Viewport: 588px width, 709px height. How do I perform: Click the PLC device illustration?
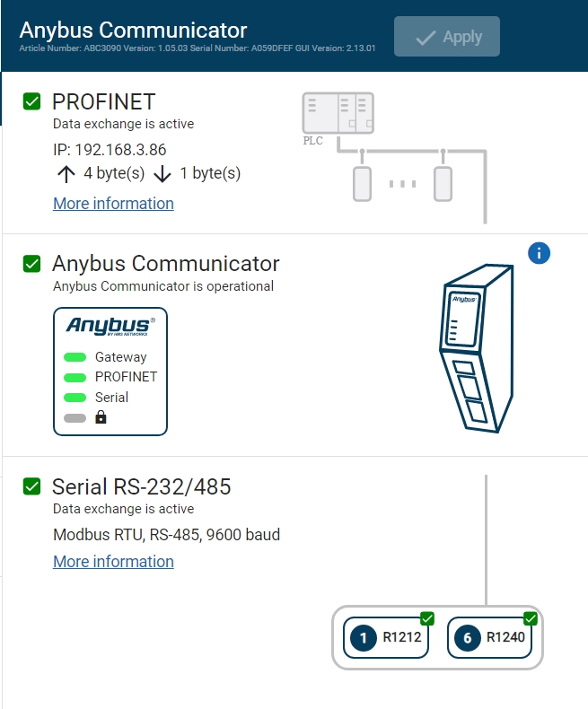click(338, 114)
